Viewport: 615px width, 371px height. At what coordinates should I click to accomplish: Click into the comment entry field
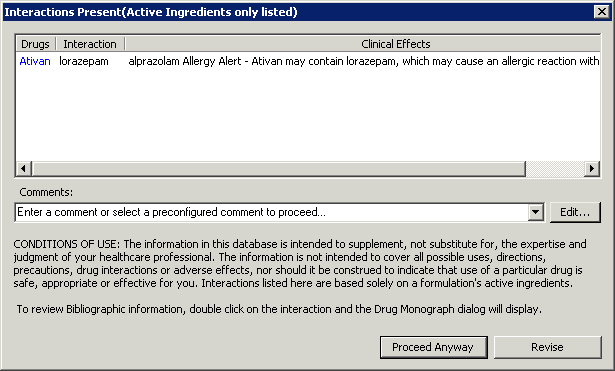pyautogui.click(x=271, y=213)
